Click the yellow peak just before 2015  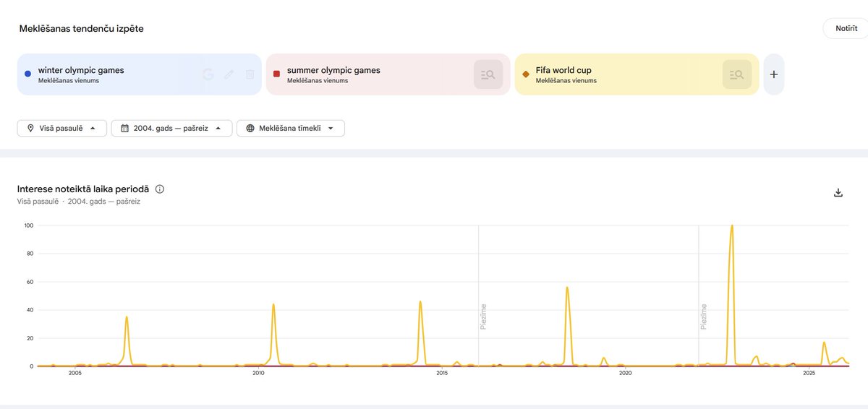click(420, 301)
